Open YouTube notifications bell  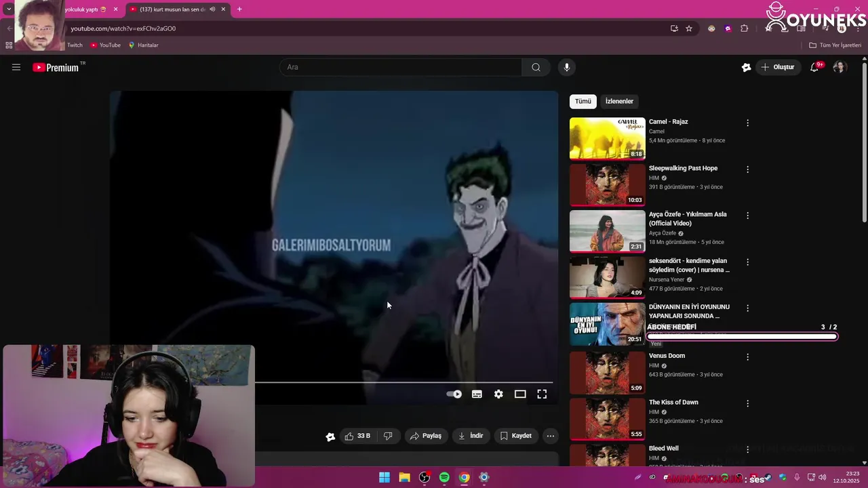814,67
